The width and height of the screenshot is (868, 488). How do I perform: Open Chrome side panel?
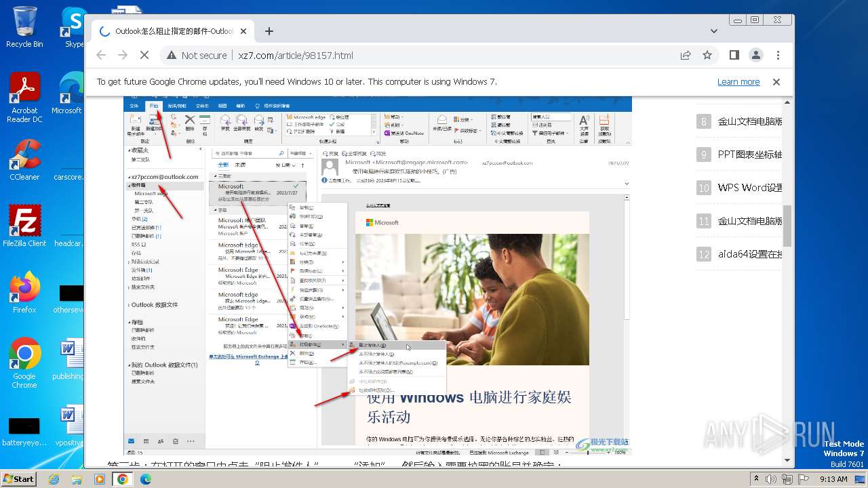point(734,56)
